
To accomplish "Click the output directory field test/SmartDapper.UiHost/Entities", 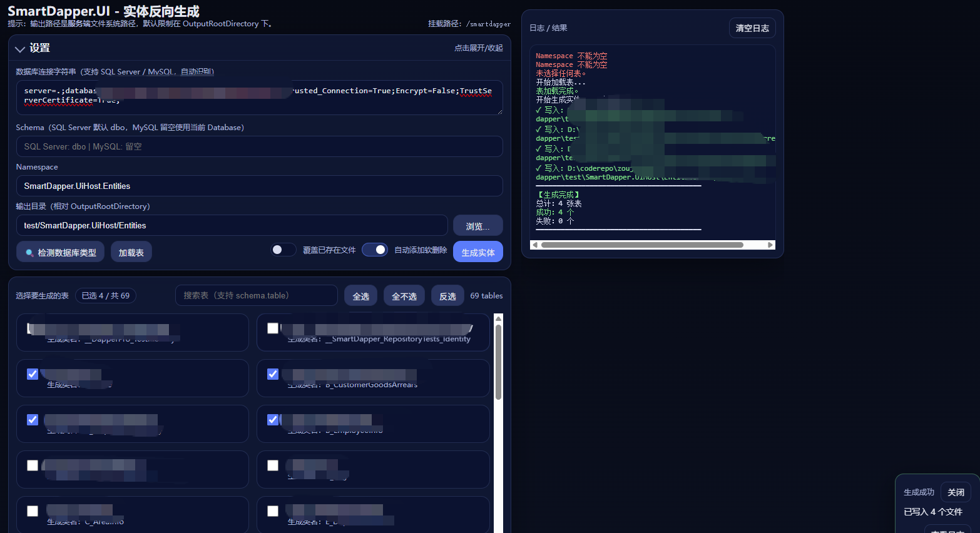I will (232, 225).
